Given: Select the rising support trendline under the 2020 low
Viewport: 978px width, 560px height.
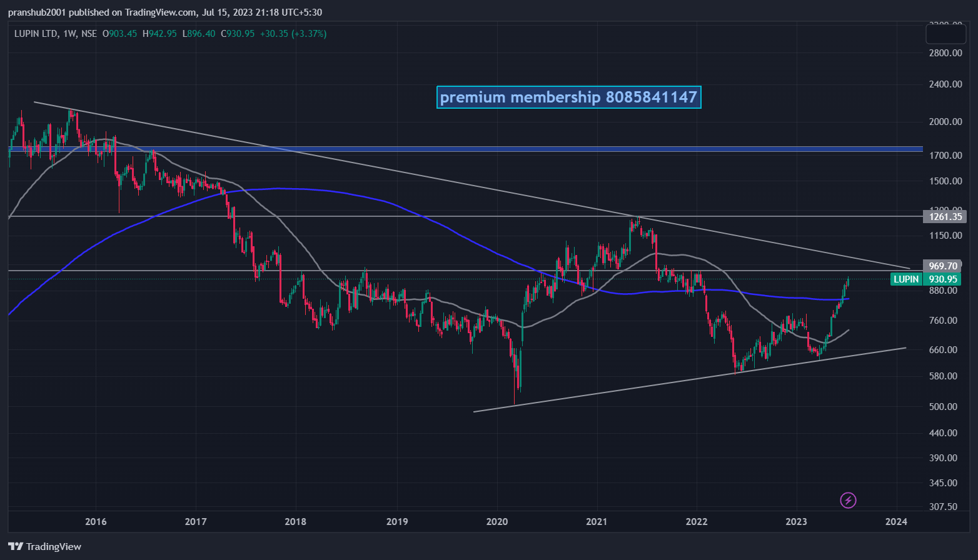Looking at the screenshot, I should [690, 379].
